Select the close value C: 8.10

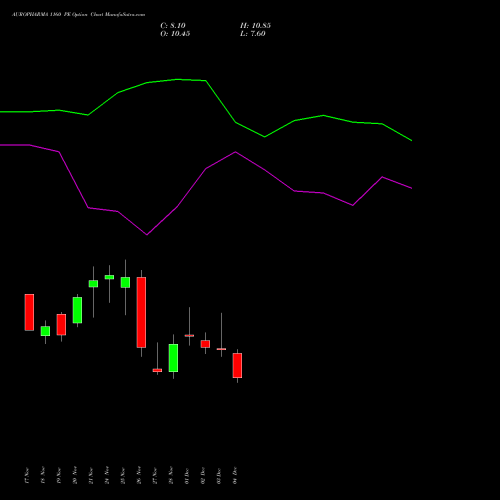(173, 26)
